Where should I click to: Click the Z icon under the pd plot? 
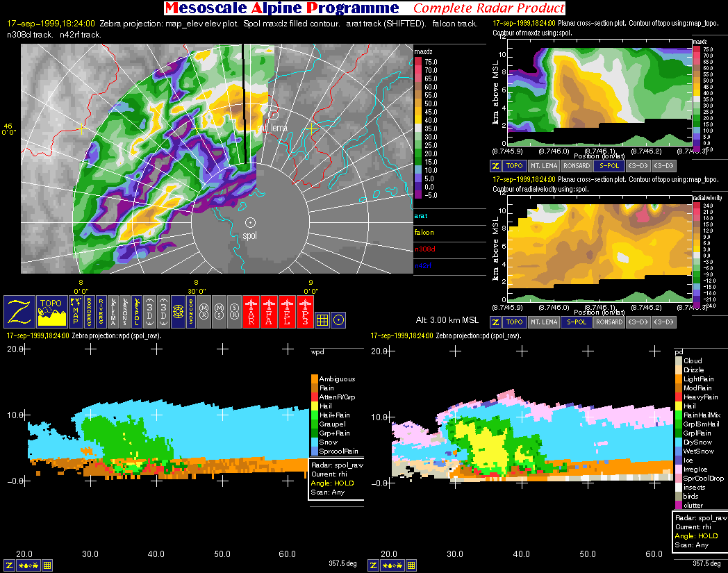coord(373,565)
